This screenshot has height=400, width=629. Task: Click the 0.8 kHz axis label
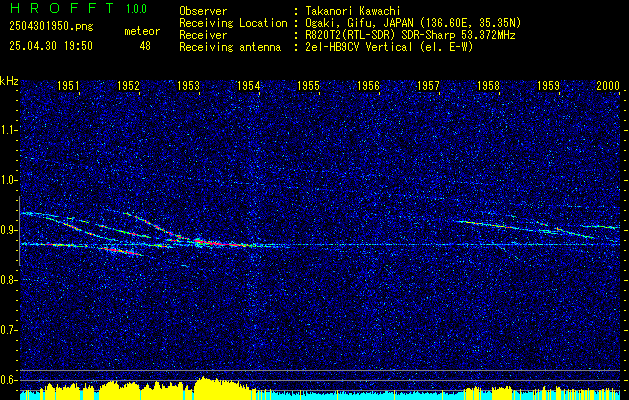[x=8, y=280]
